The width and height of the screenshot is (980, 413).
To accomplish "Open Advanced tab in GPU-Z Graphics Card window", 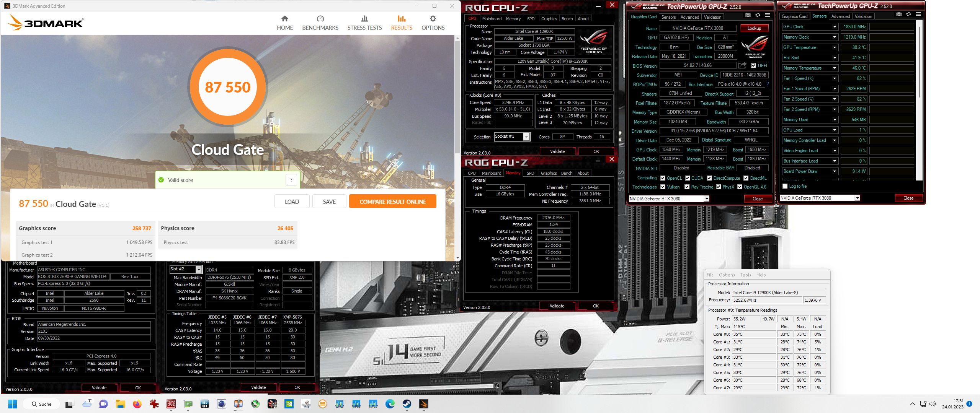I will click(x=690, y=17).
